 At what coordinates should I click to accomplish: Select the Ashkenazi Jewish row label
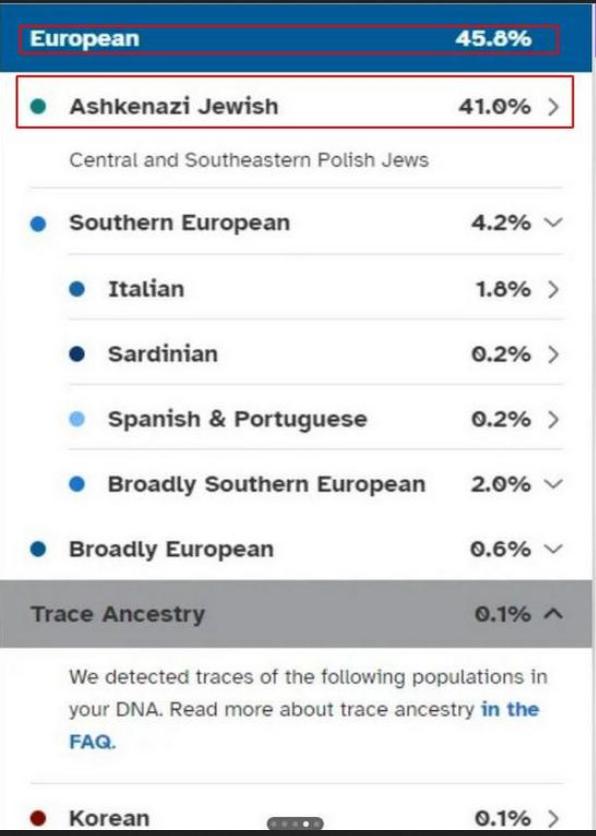pos(174,106)
